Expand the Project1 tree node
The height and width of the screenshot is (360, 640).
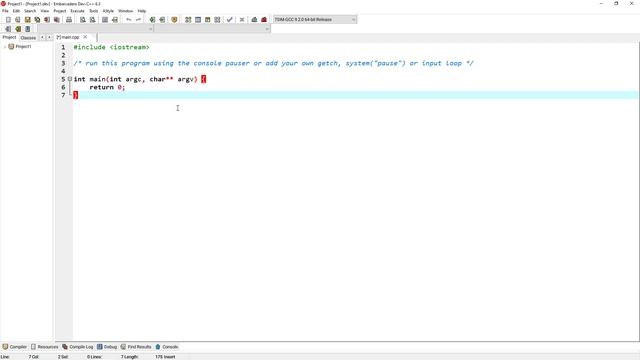[5, 47]
